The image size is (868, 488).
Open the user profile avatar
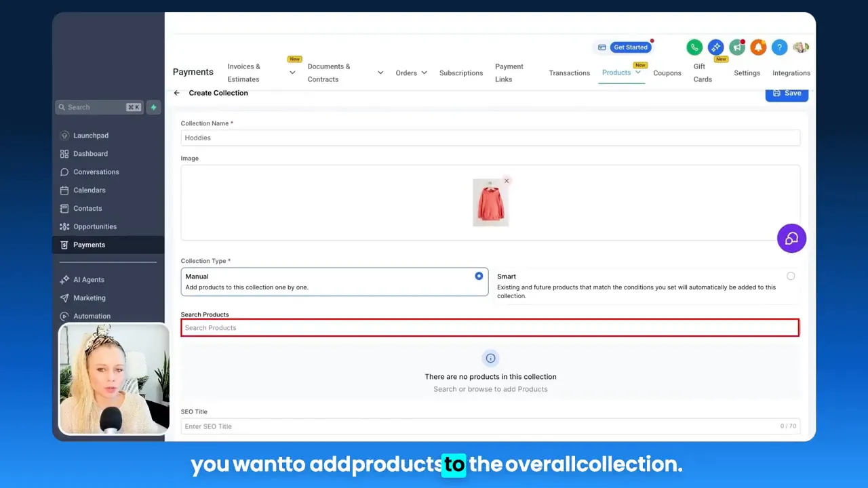801,47
